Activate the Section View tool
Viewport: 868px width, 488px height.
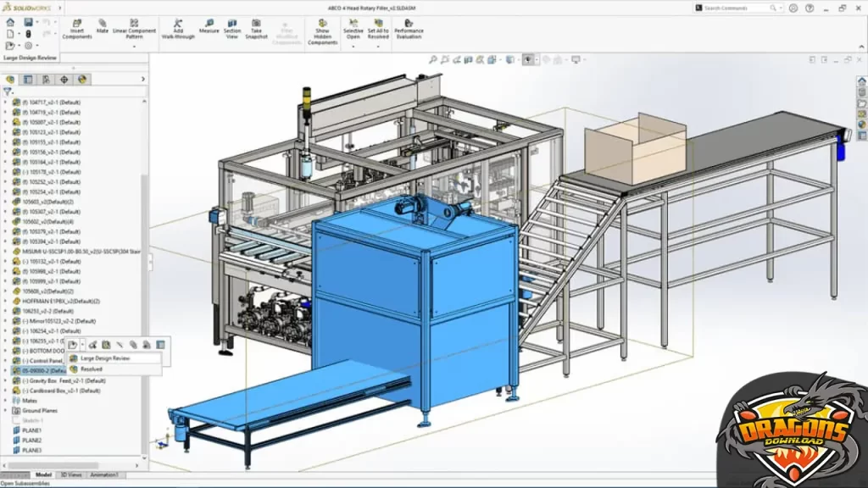pyautogui.click(x=233, y=28)
